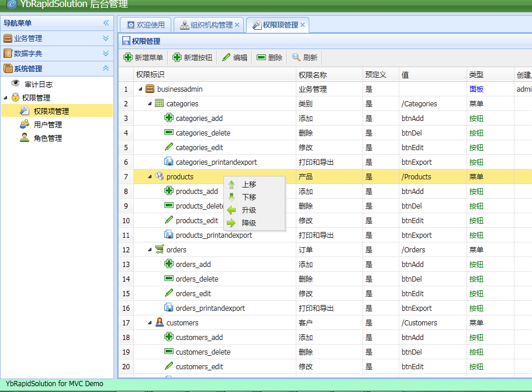Click the minus icon for 删除
532x392 pixels.
[x=261, y=57]
